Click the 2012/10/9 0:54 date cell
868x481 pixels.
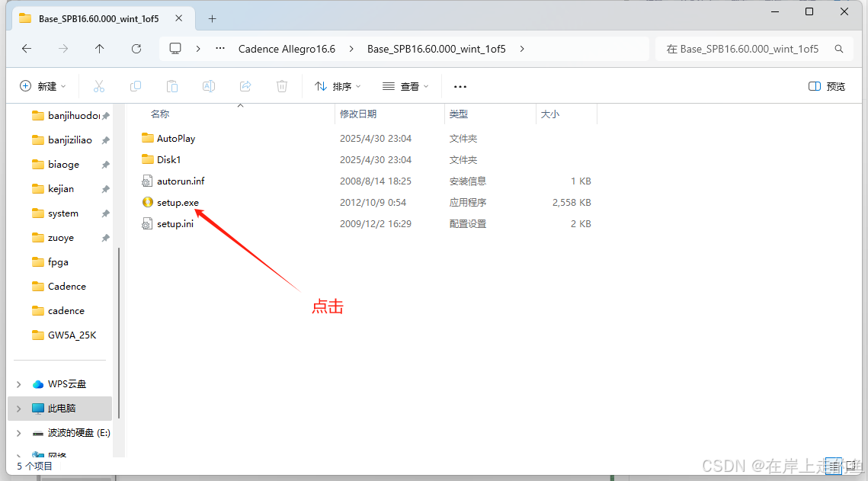pos(373,203)
